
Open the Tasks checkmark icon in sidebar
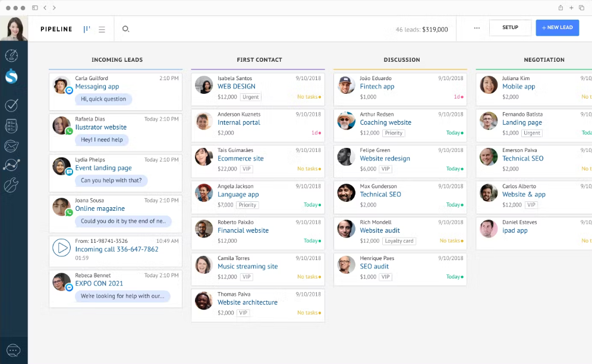click(x=11, y=105)
